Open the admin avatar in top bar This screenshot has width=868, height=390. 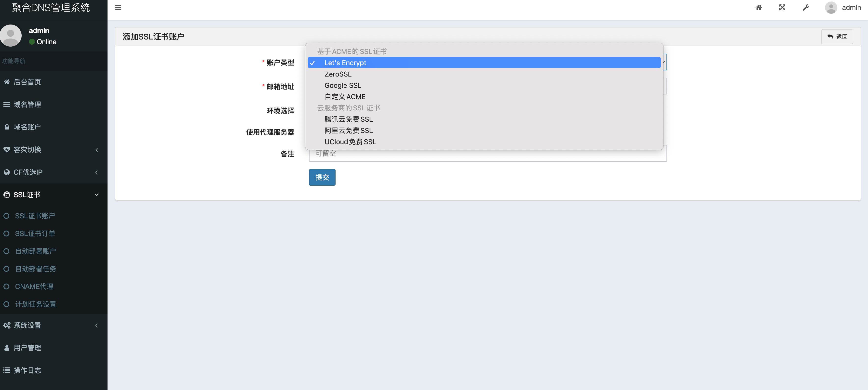pos(831,7)
